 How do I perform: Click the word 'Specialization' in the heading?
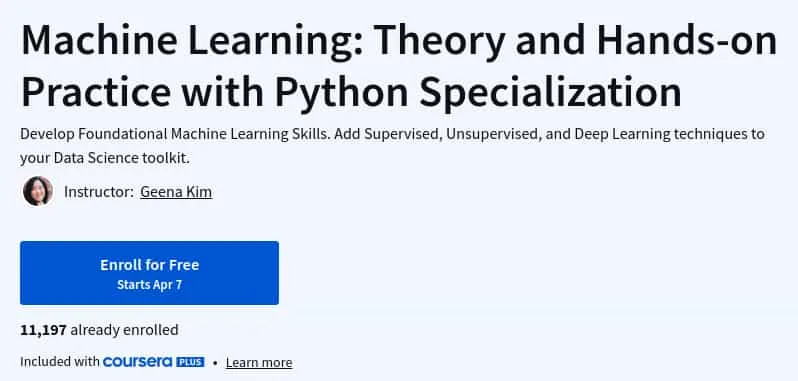click(x=551, y=93)
